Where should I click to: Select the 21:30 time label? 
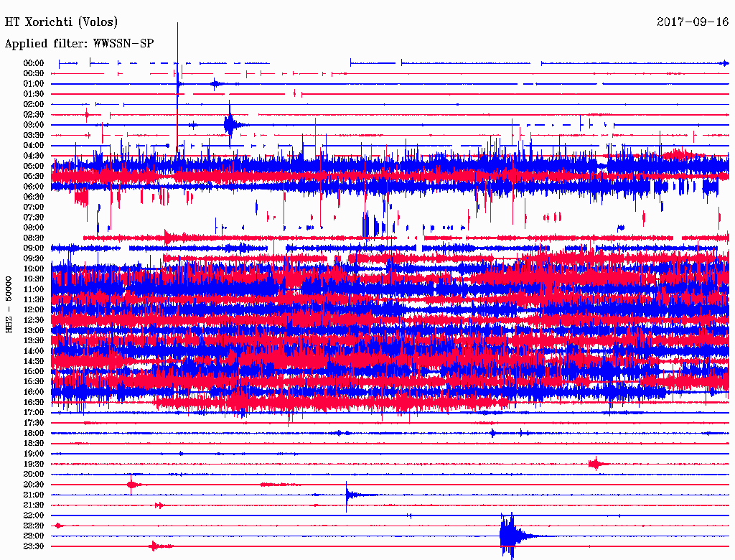coord(34,505)
